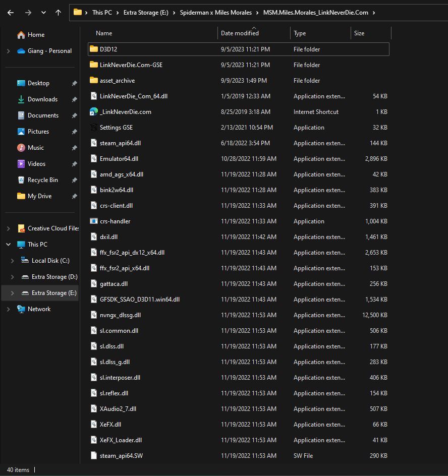Image resolution: width=448 pixels, height=476 pixels.
Task: Click the Back navigation arrow
Action: [11, 13]
